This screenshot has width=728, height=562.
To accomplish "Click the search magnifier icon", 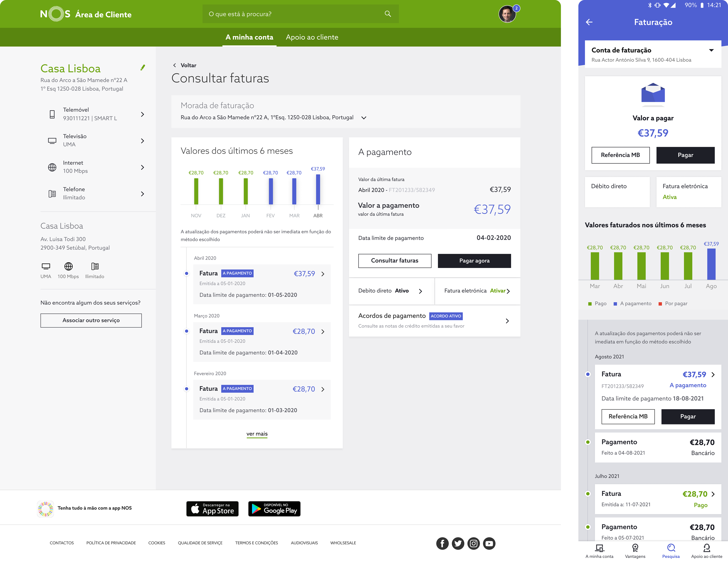I will click(388, 14).
